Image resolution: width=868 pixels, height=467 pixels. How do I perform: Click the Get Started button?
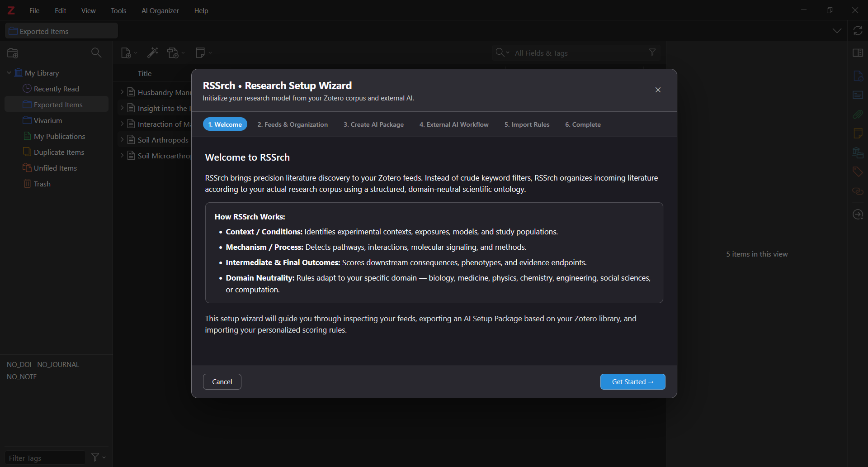pyautogui.click(x=632, y=382)
